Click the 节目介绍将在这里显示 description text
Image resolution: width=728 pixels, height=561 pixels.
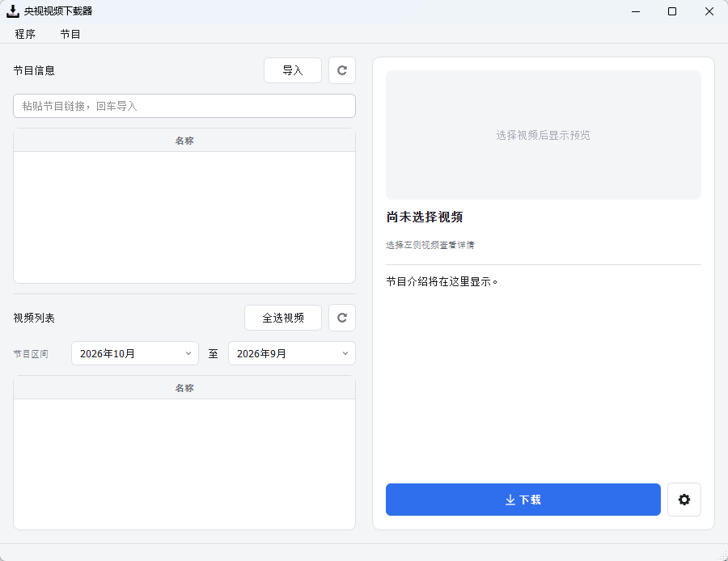coord(442,281)
